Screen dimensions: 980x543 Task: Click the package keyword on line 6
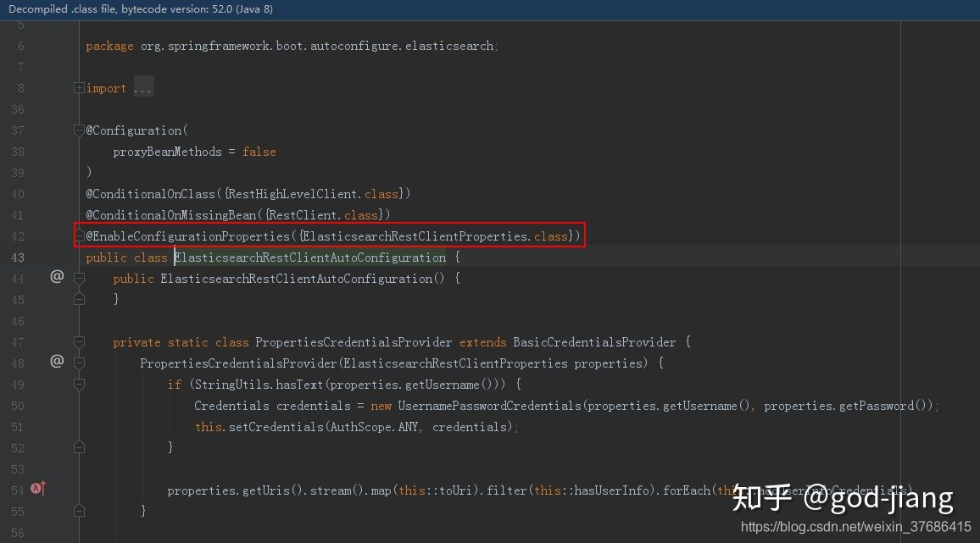point(109,47)
